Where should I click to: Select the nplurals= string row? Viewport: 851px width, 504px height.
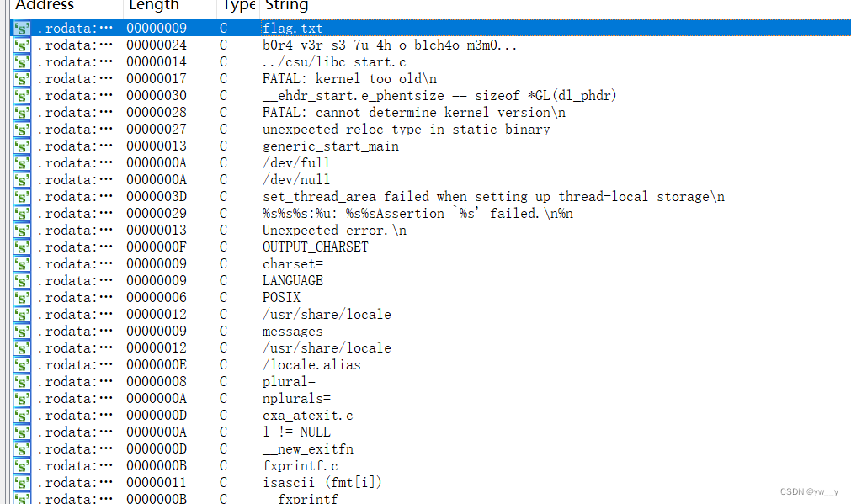tap(430, 398)
